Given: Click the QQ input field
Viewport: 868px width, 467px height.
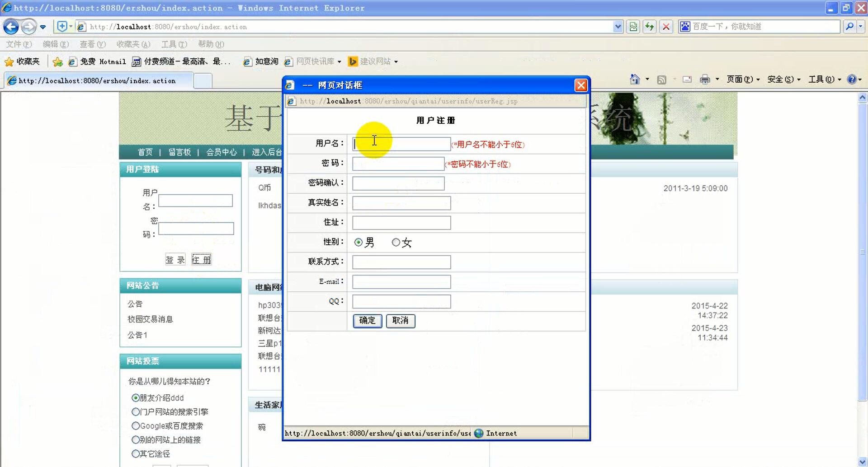Looking at the screenshot, I should click(x=401, y=302).
